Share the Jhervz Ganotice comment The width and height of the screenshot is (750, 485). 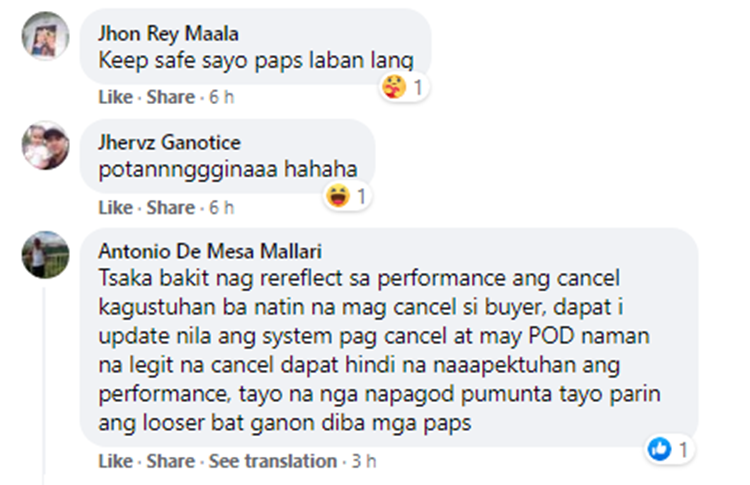coord(171,208)
